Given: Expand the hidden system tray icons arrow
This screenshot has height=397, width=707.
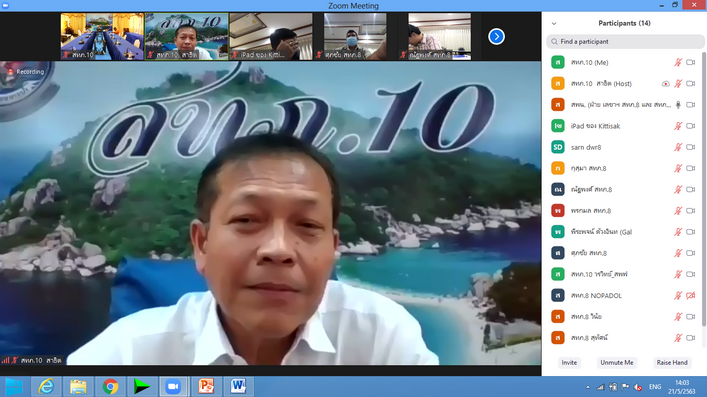Looking at the screenshot, I should 588,387.
